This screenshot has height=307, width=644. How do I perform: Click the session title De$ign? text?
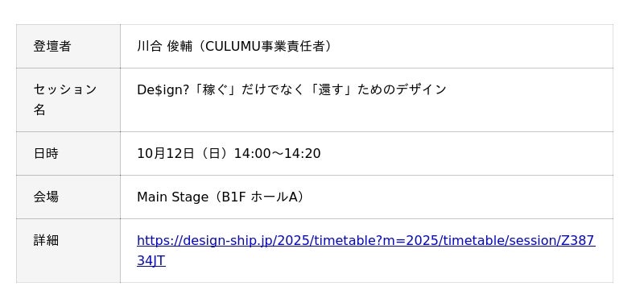pyautogui.click(x=163, y=89)
